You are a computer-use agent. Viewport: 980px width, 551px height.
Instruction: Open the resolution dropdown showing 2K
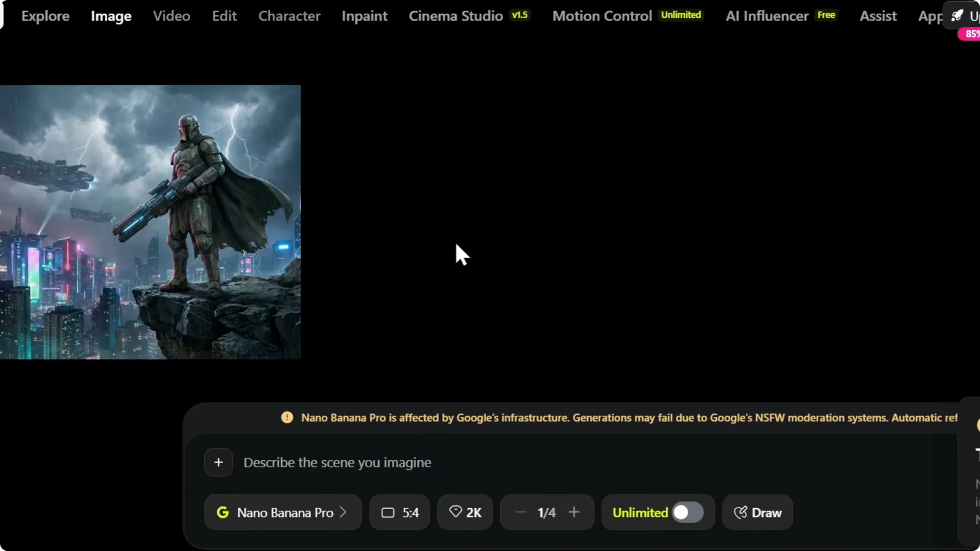pyautogui.click(x=464, y=512)
